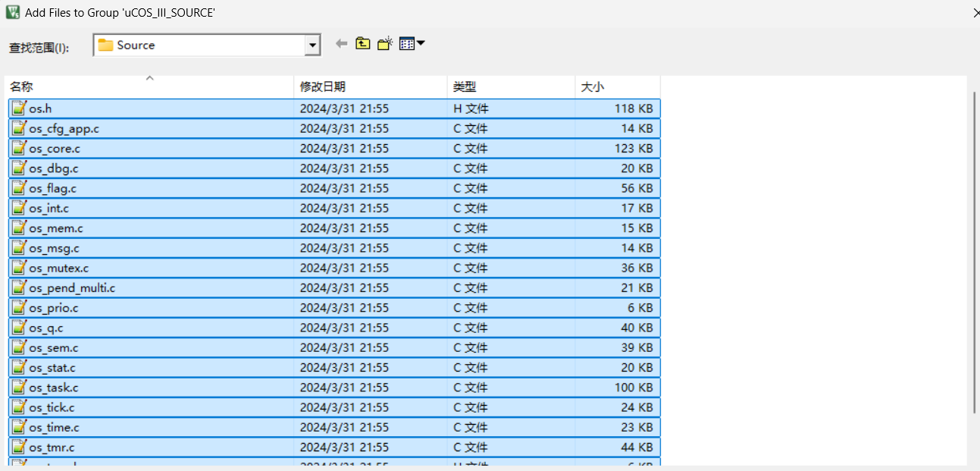Click the os_prio.c file icon
The height and width of the screenshot is (471, 980).
click(19, 307)
